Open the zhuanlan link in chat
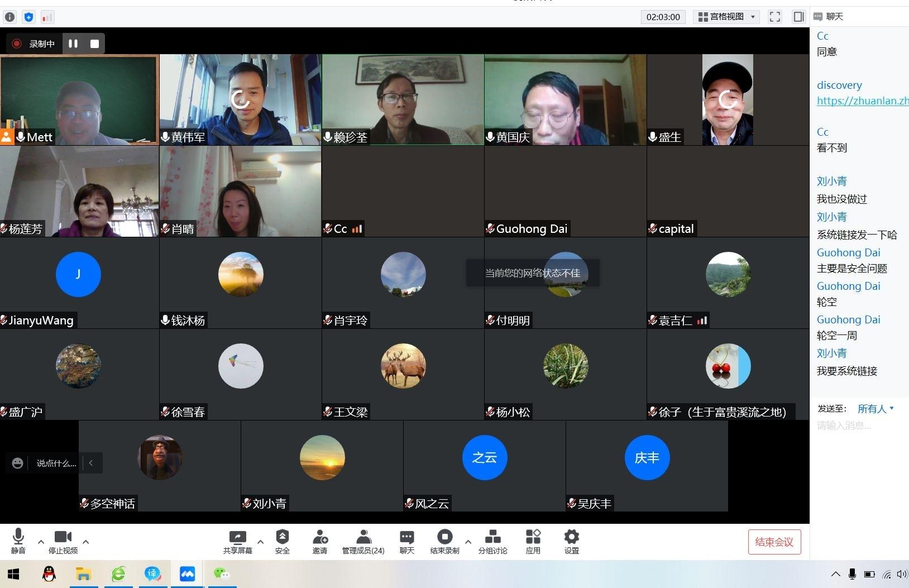This screenshot has height=588, width=909. pos(862,101)
